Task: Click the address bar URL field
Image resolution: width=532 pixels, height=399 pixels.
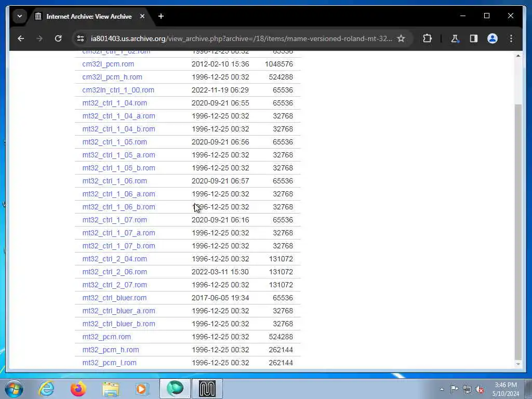Action: tap(241, 38)
